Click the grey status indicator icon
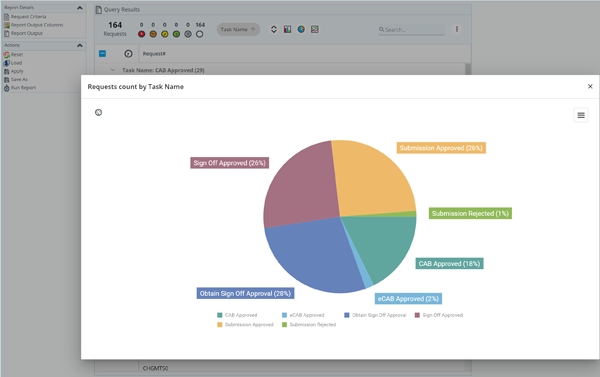The height and width of the screenshot is (377, 600). click(188, 34)
